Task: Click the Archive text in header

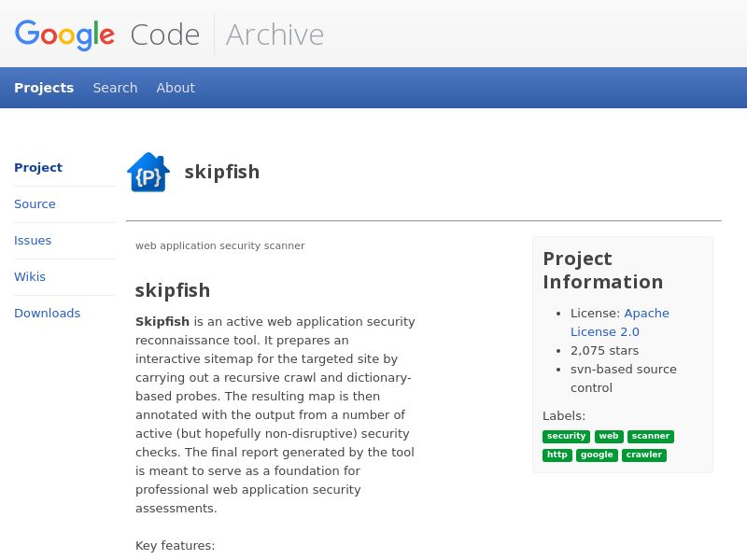Action: point(275,35)
